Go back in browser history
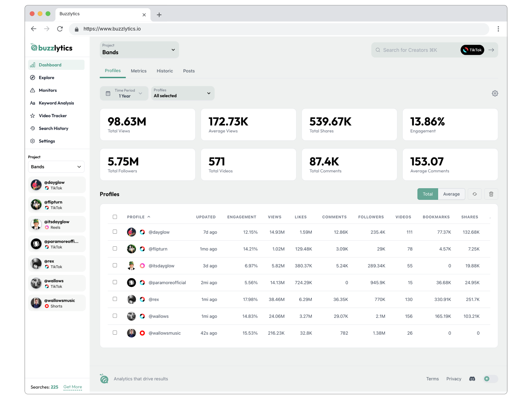Image resolution: width=532 pixels, height=399 pixels. [x=34, y=29]
